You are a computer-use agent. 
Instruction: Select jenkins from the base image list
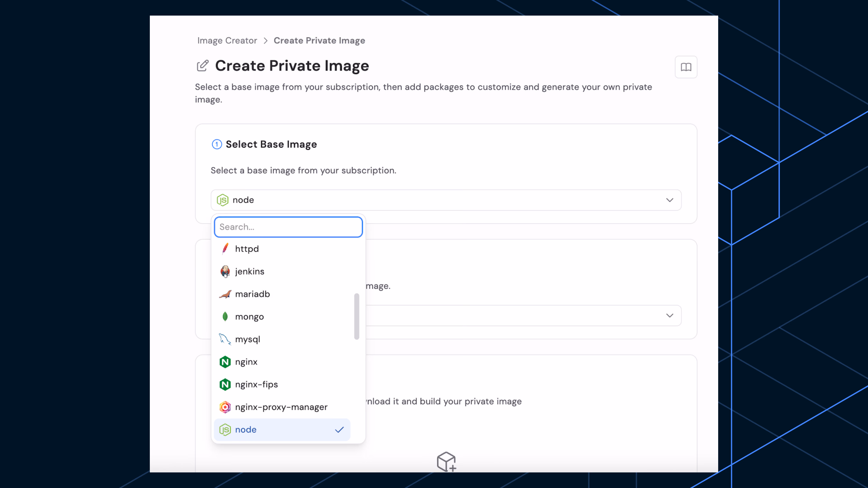point(282,271)
